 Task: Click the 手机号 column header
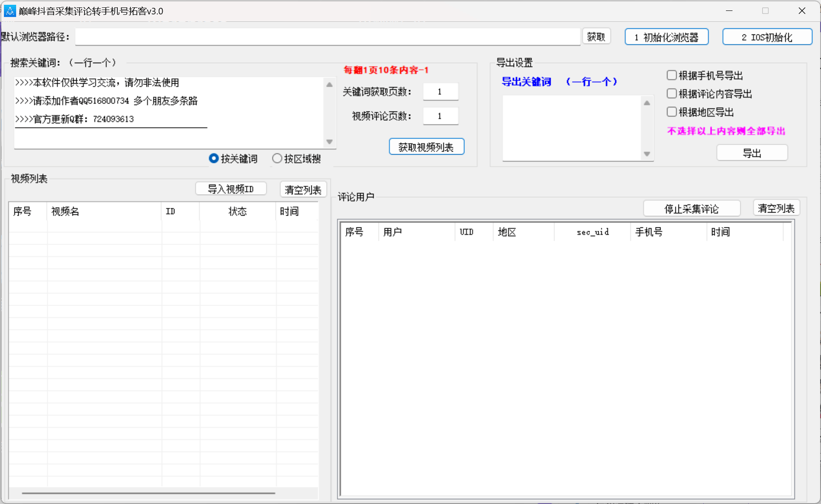click(669, 232)
